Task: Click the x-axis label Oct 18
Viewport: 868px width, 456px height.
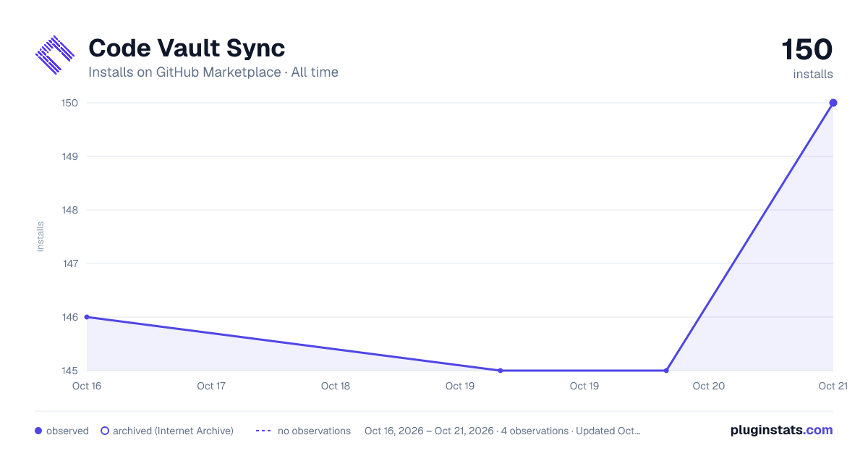Action: coord(336,386)
